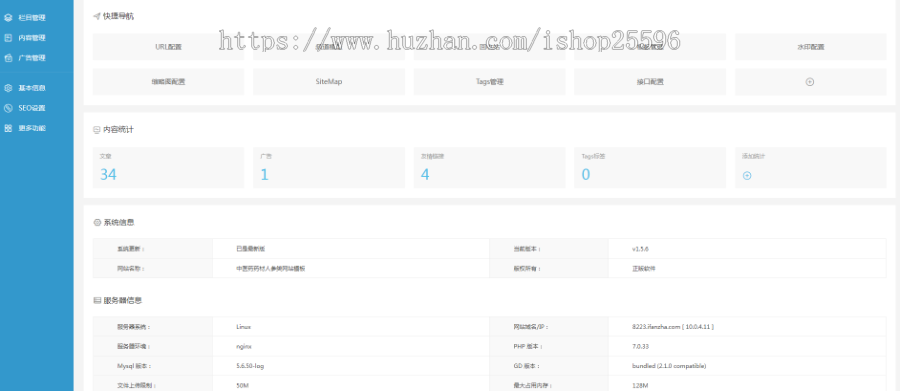Open the 接口配置 quick link
The height and width of the screenshot is (391, 900).
[x=650, y=82]
